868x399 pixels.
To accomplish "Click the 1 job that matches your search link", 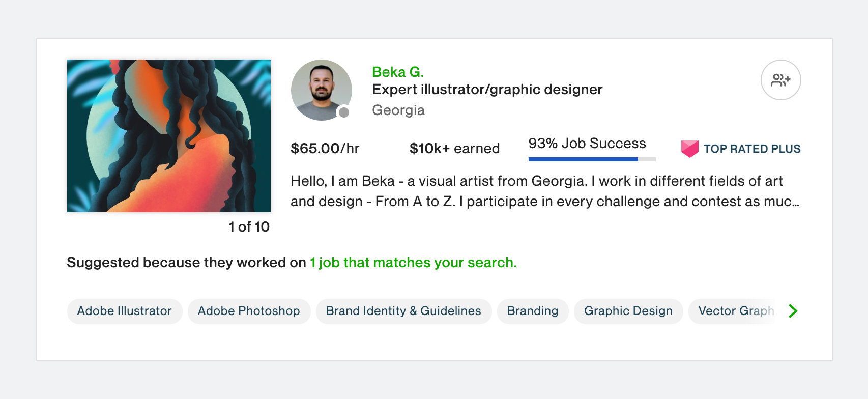I will coord(413,263).
